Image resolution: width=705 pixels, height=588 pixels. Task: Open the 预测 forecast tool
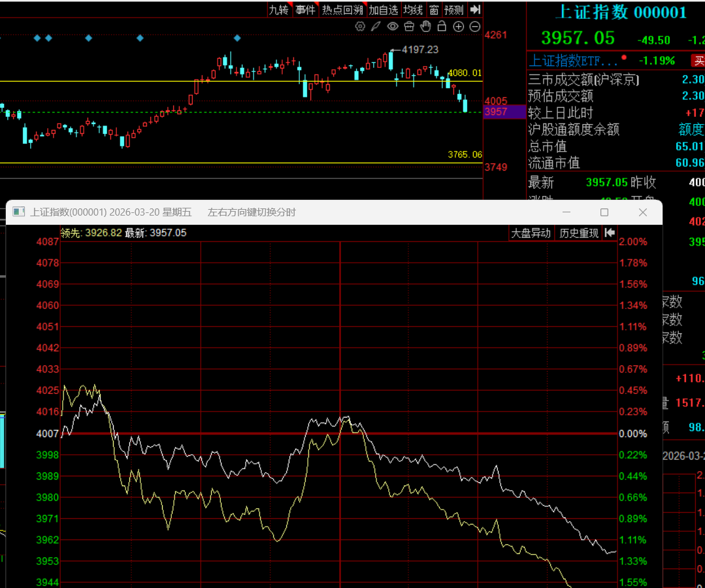coord(453,10)
